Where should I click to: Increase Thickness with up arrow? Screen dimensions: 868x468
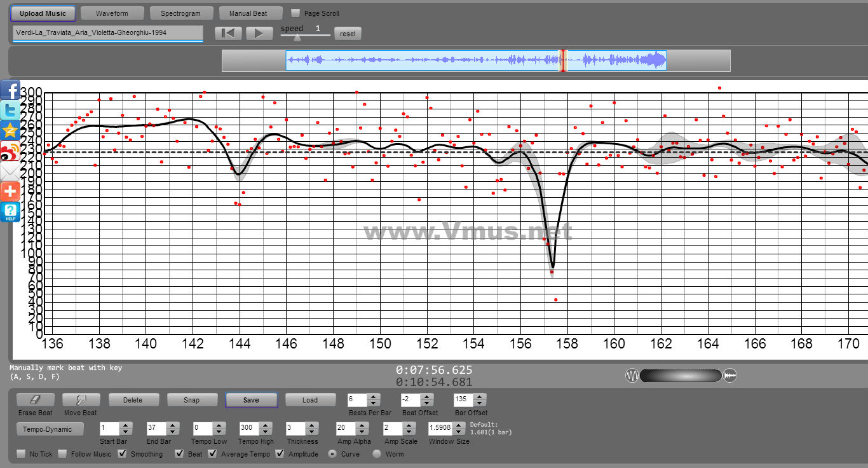[x=313, y=425]
